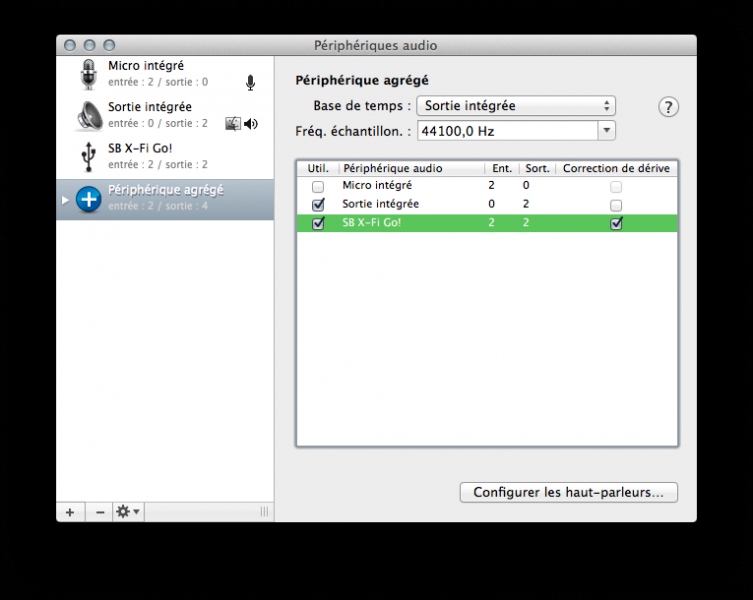The image size is (753, 600).
Task: Zoom the Périphériques audio window
Action: [109, 45]
